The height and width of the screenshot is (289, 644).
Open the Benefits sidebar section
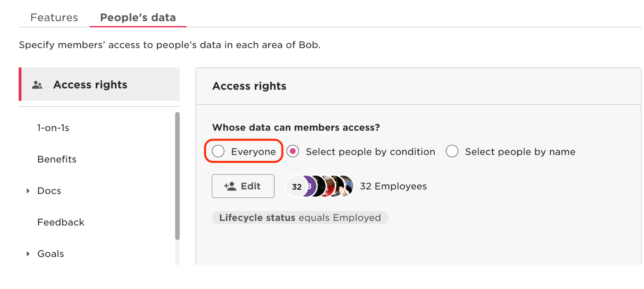(x=57, y=159)
